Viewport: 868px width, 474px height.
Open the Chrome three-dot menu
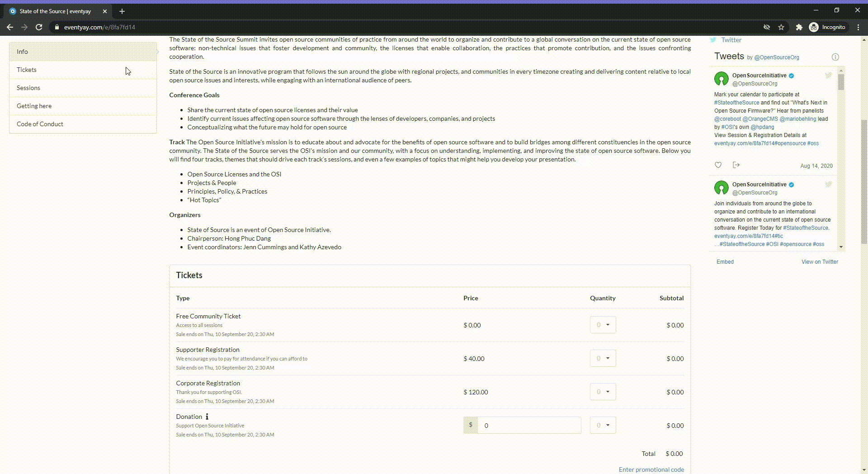858,27
